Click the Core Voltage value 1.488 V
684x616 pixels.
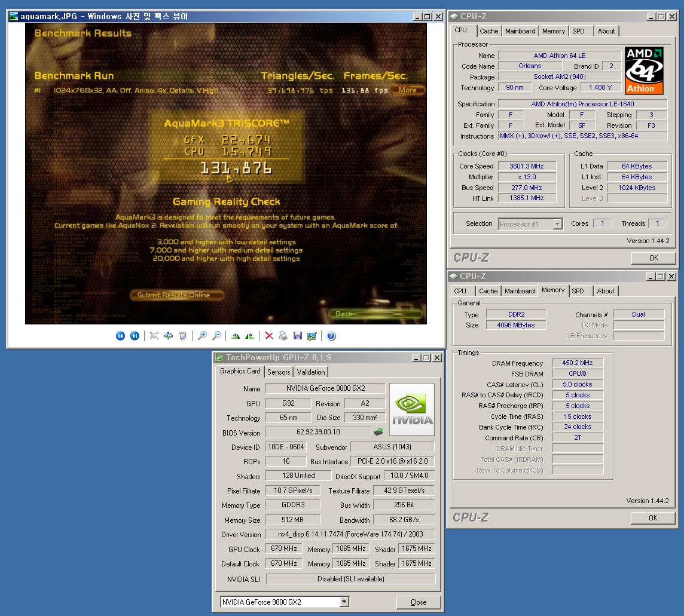point(601,88)
